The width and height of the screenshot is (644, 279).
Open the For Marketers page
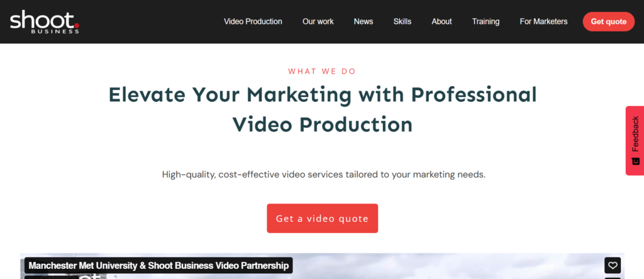point(543,21)
